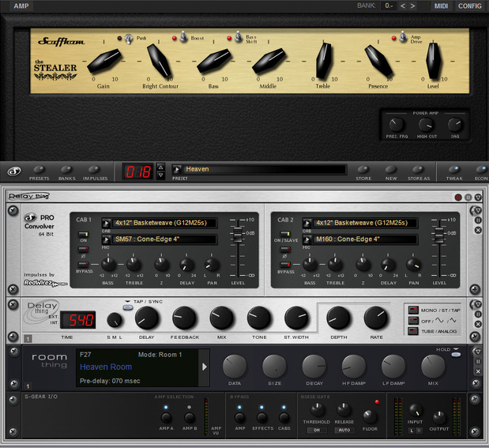Screen dimensions: 489x448
Task: Go to next bank arrow
Action: (x=412, y=6)
